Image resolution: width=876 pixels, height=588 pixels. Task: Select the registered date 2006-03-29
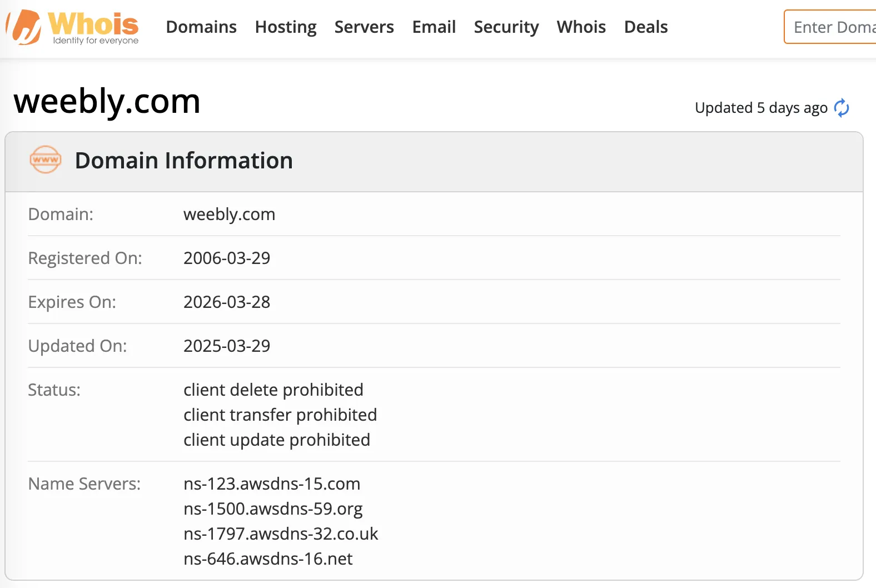pos(227,258)
